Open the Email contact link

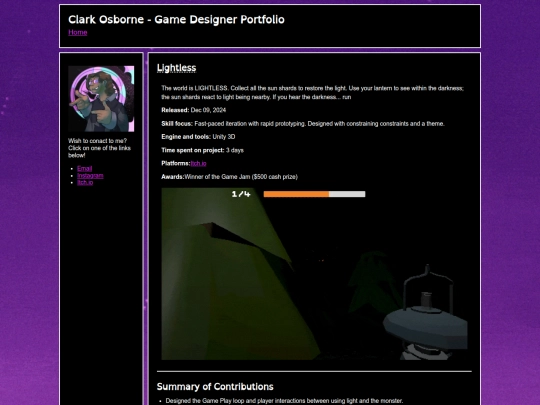pyautogui.click(x=84, y=168)
